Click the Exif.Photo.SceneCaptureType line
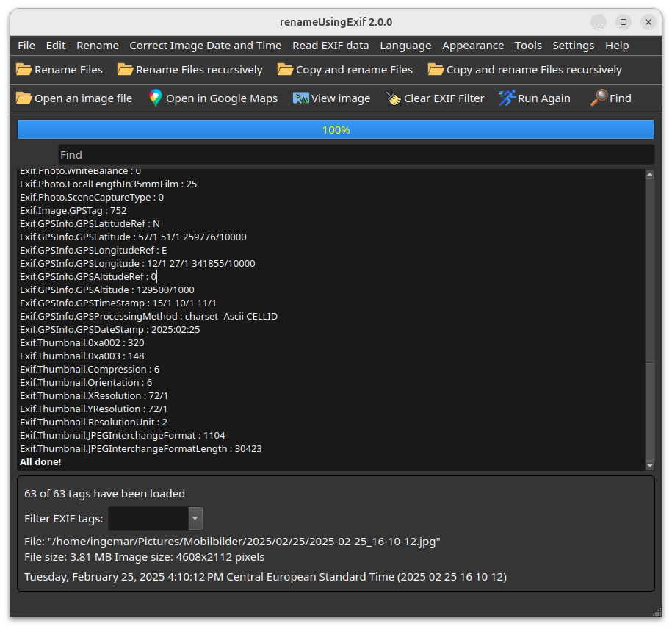Image resolution: width=672 pixels, height=629 pixels. click(92, 198)
